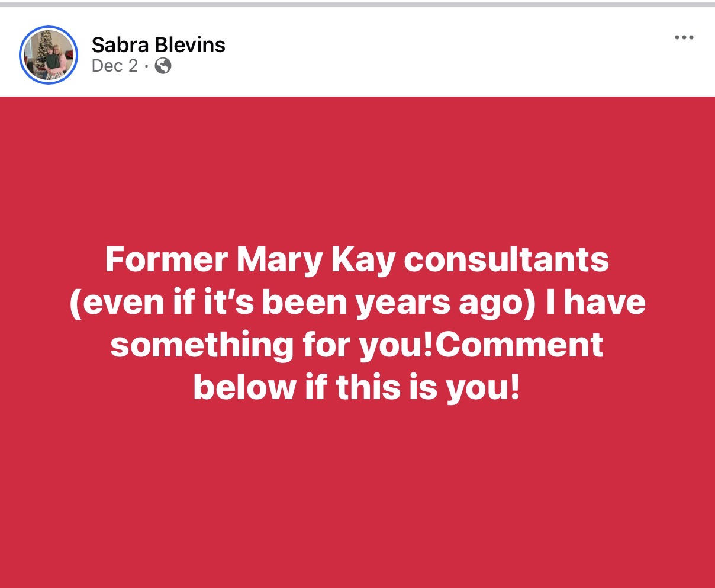This screenshot has width=715, height=588.
Task: Click the Dec 2 post timestamp
Action: pos(114,66)
